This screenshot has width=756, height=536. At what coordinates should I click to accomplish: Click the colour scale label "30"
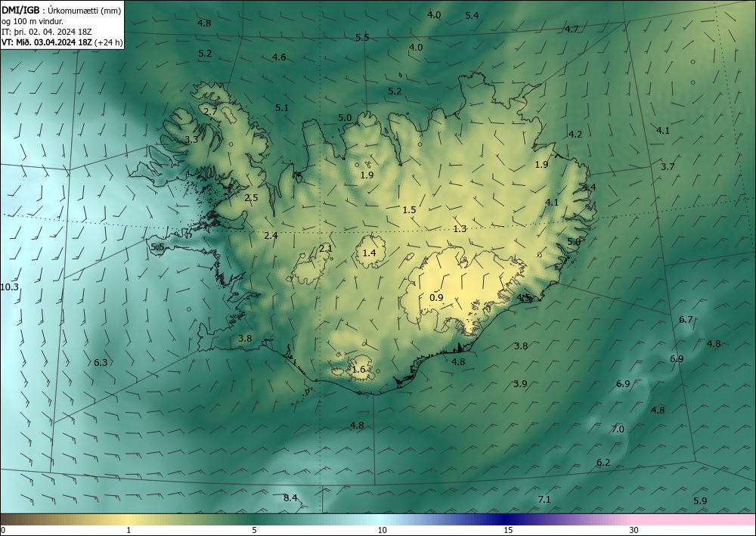[x=634, y=531]
